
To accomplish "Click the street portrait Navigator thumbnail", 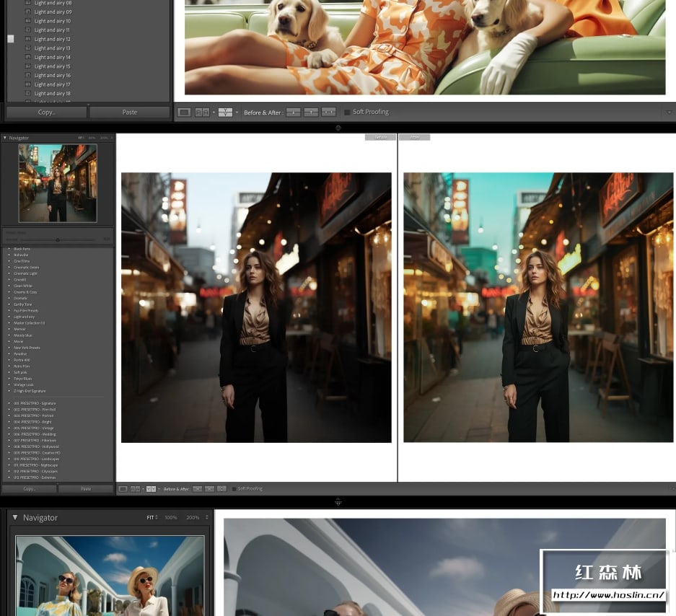I will [57, 182].
